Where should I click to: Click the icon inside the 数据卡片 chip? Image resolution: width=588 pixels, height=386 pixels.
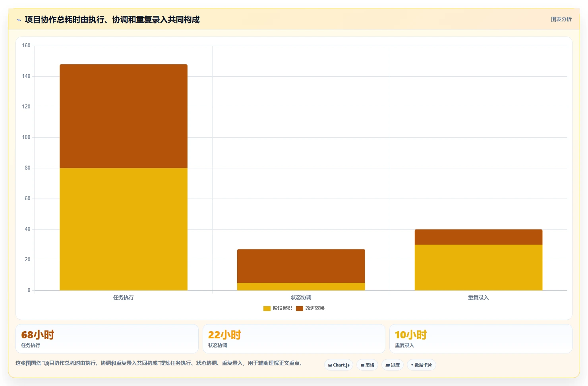[412, 365]
